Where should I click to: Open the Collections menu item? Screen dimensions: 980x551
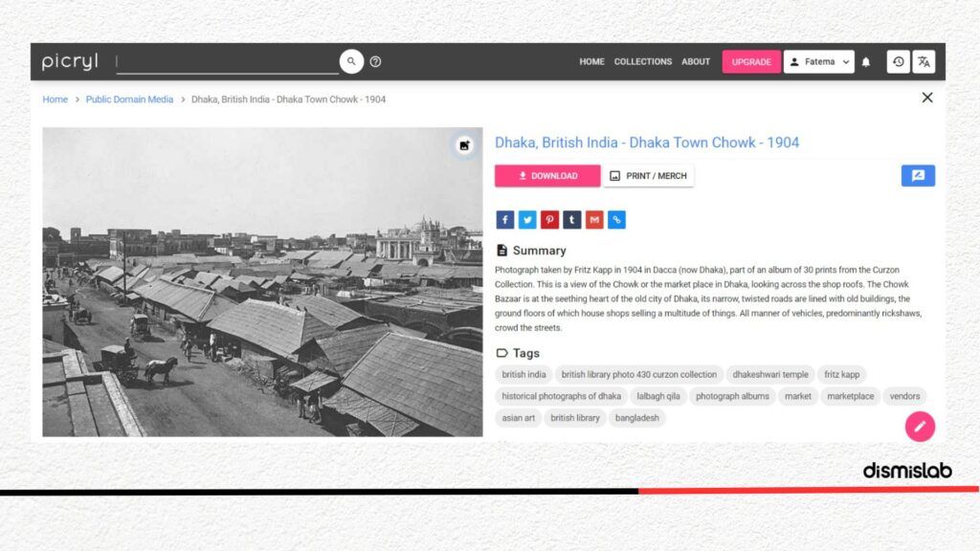(642, 62)
